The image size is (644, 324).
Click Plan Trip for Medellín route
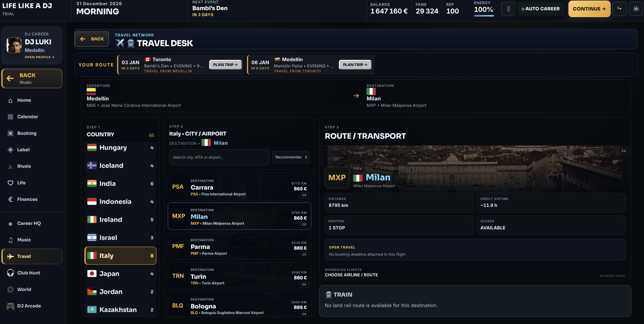coord(355,65)
